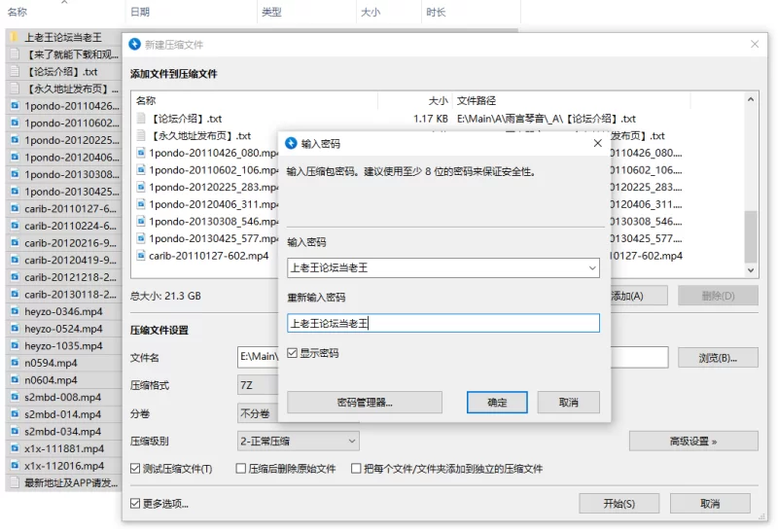Sort Explorer files by 日期 column
The image size is (778, 532).
[139, 12]
